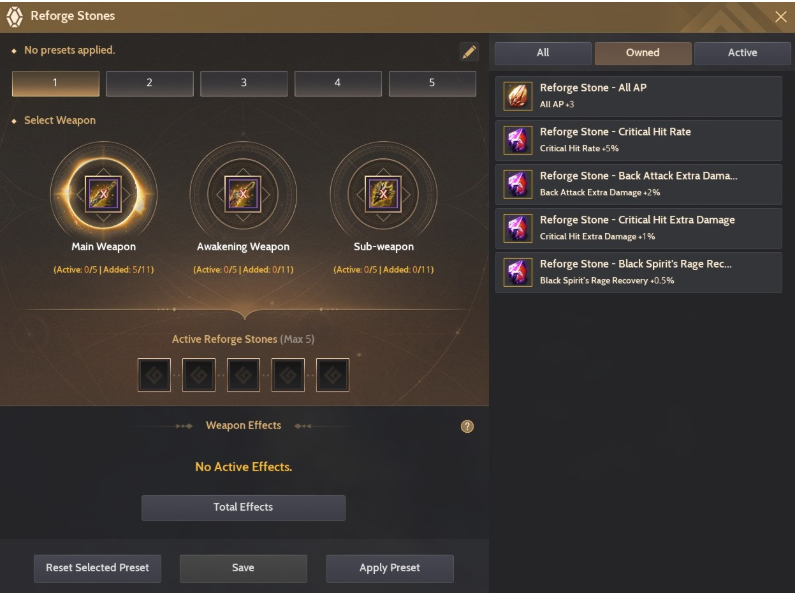Click the Weapon Effects help question icon
Image resolution: width=796 pixels, height=594 pixels.
pos(467,426)
